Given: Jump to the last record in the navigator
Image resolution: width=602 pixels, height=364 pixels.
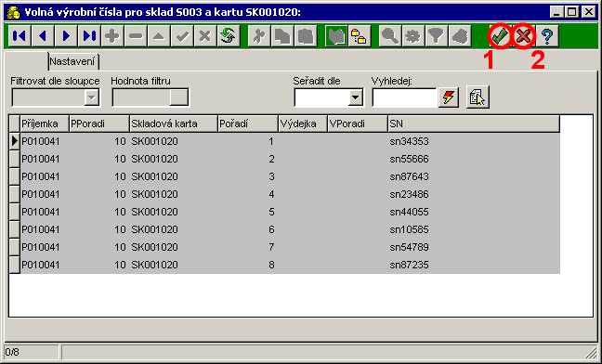Looking at the screenshot, I should (89, 36).
